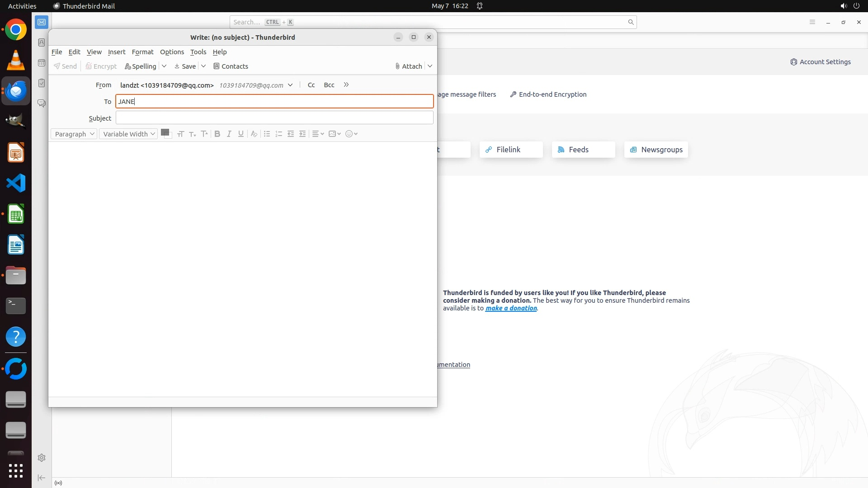Open the Format menu
Screen dimensions: 868x488
pyautogui.click(x=142, y=52)
